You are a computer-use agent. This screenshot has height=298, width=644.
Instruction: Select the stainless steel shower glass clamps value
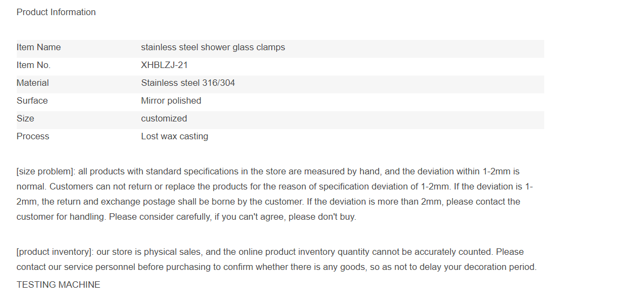tap(213, 48)
